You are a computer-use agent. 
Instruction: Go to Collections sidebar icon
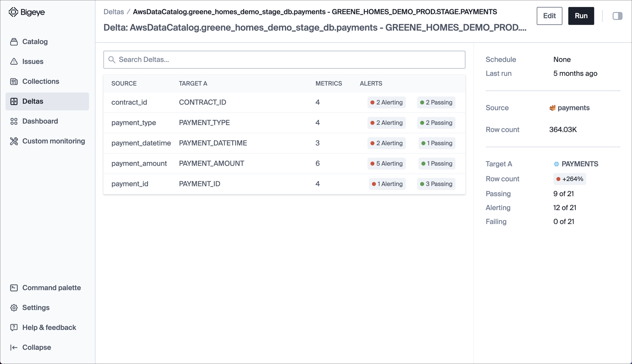tap(14, 82)
